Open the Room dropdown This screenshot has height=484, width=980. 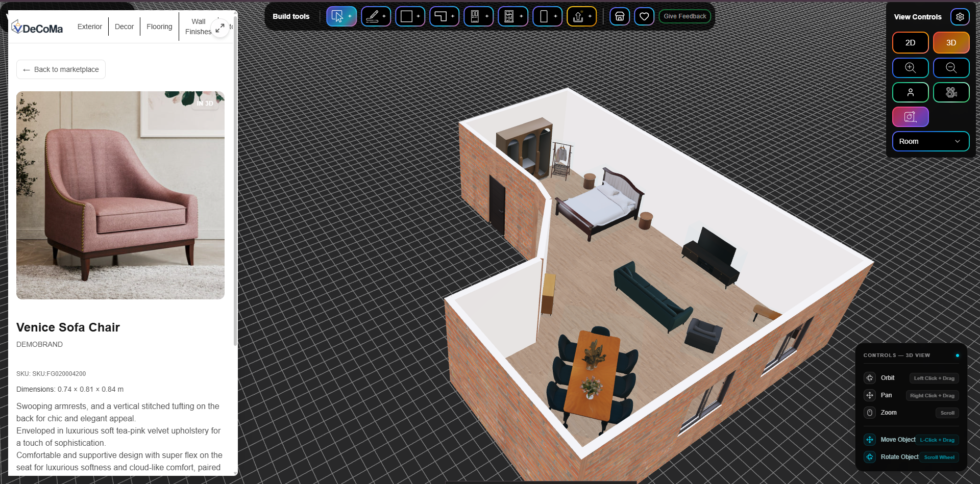[x=930, y=141]
